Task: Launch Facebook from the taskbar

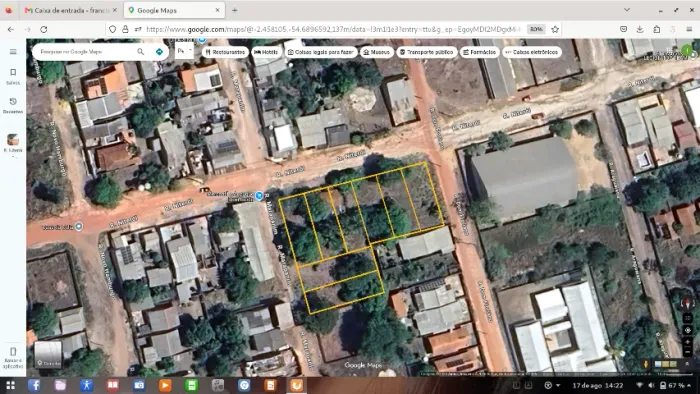Action: click(34, 385)
